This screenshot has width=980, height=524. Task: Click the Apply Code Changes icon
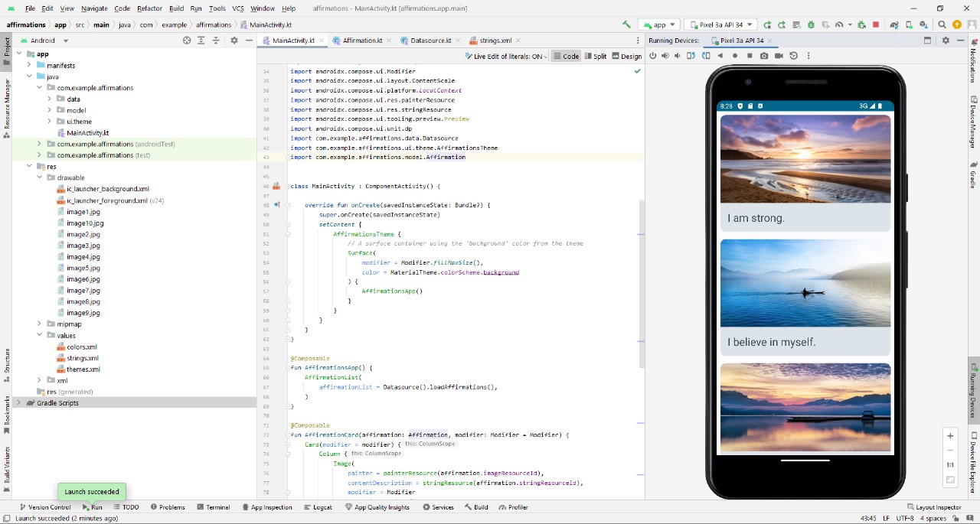pyautogui.click(x=796, y=24)
